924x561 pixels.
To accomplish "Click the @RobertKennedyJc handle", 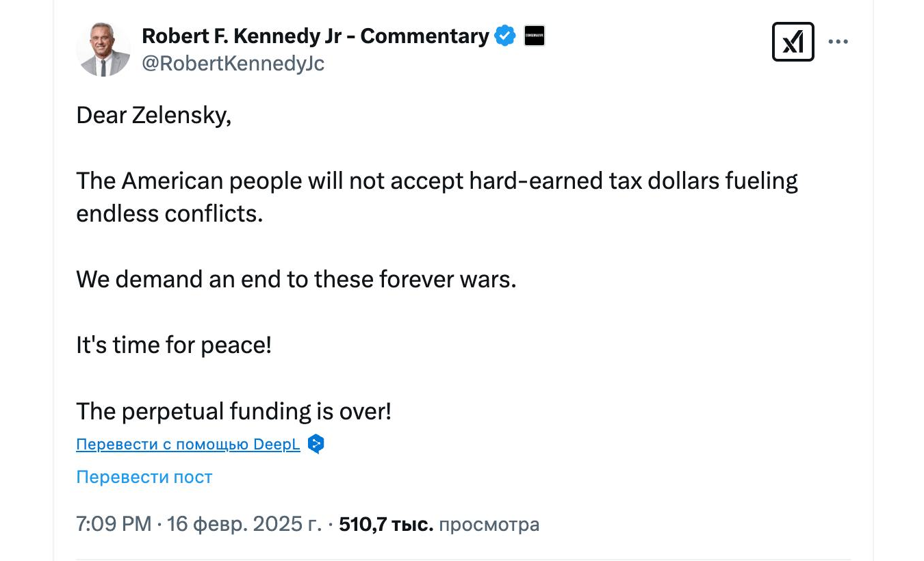I will [233, 64].
